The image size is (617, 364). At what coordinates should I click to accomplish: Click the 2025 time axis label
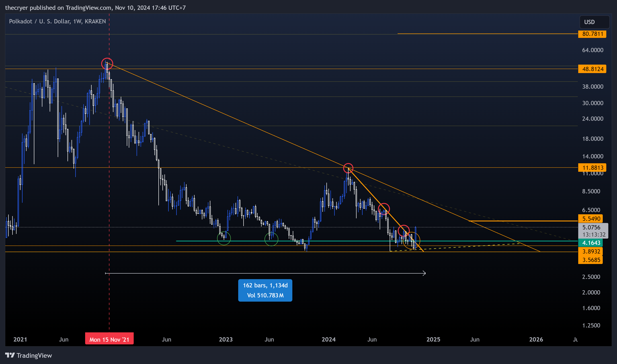(x=433, y=339)
